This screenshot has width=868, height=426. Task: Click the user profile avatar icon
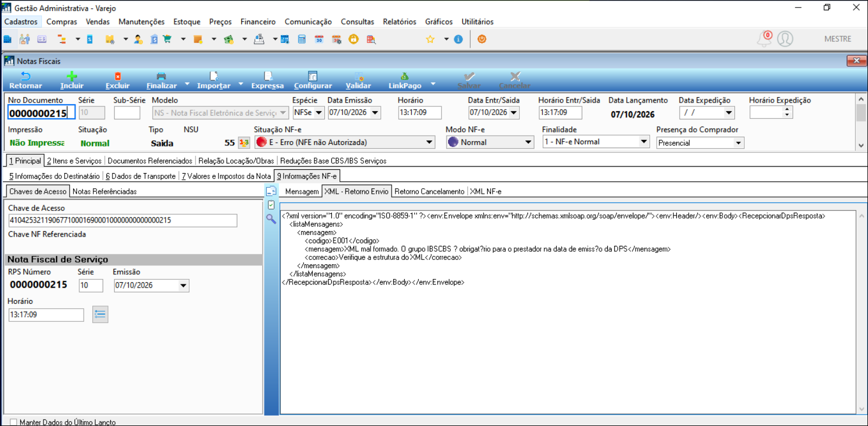(785, 39)
